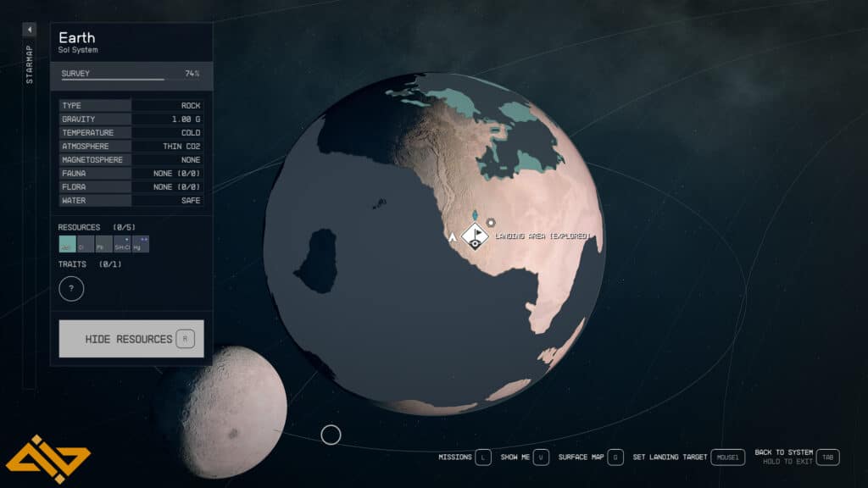The width and height of the screenshot is (868, 488).
Task: Click the TEMPERATURE COLD row
Action: pos(131,133)
